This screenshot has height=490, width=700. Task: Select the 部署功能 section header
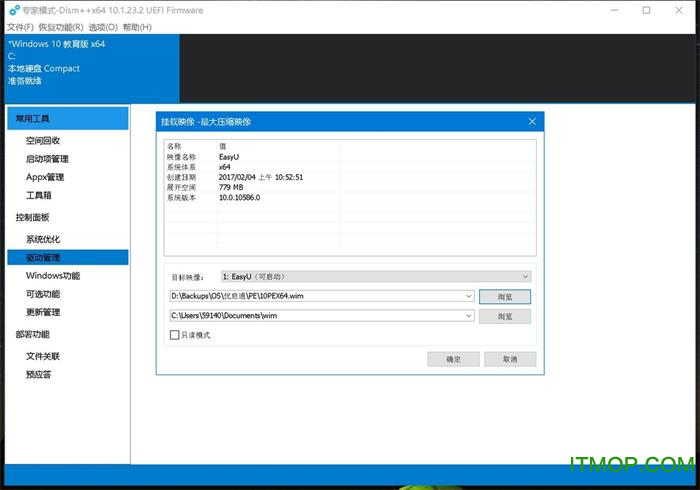point(33,334)
